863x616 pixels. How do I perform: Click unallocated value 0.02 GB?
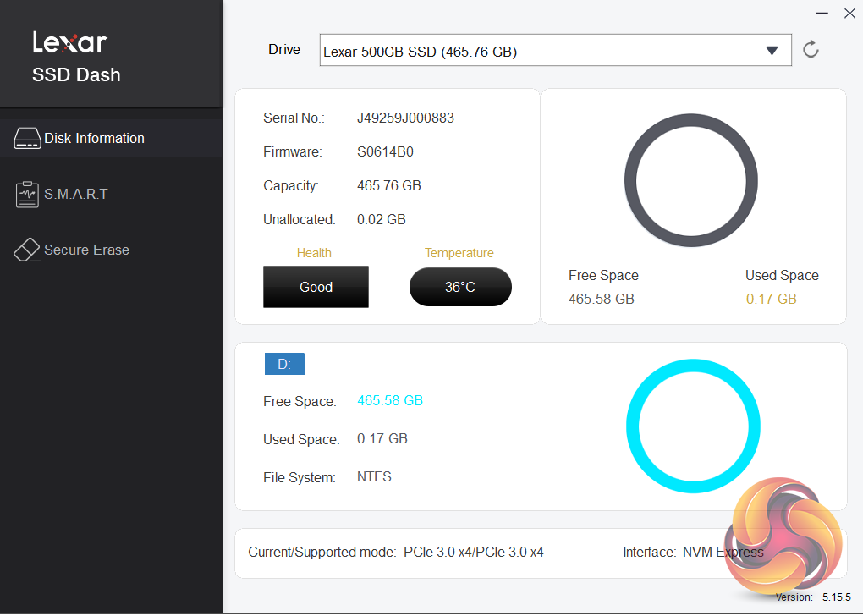(x=382, y=220)
